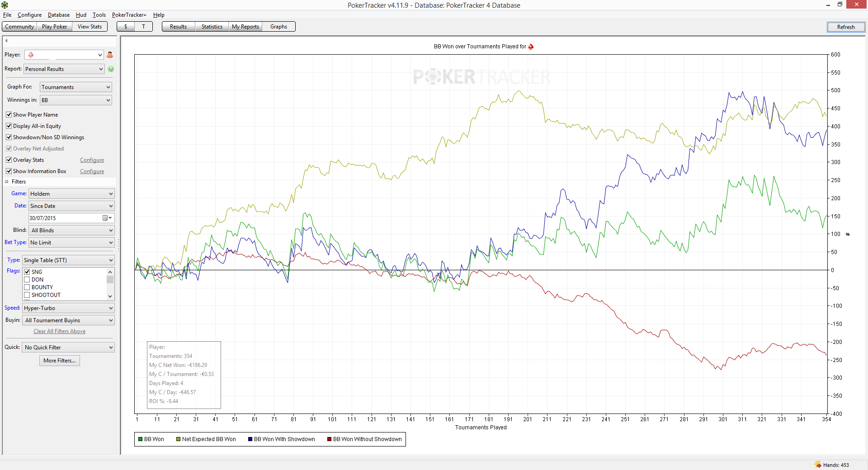Open the Buyin dropdown
Image resolution: width=868 pixels, height=470 pixels.
(68, 320)
